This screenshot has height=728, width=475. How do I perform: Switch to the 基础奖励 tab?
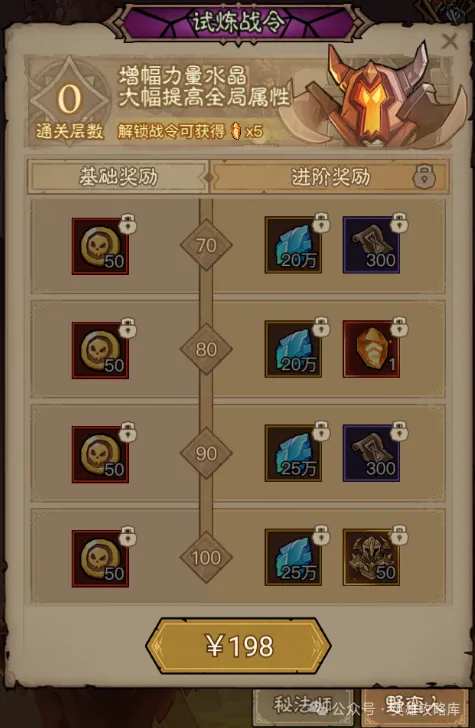tap(118, 176)
